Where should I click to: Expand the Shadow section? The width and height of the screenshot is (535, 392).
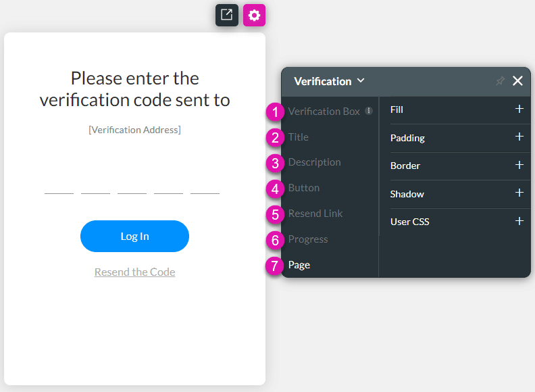pyautogui.click(x=519, y=193)
